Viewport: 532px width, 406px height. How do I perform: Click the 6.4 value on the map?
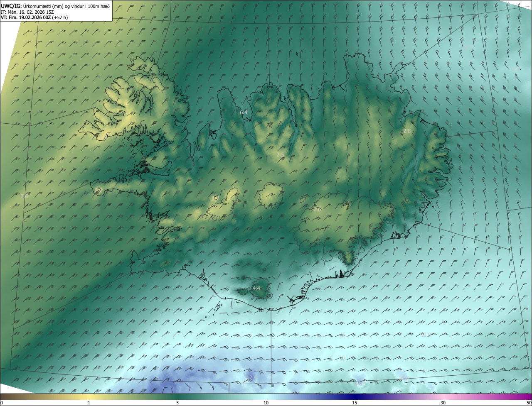pyautogui.click(x=244, y=112)
